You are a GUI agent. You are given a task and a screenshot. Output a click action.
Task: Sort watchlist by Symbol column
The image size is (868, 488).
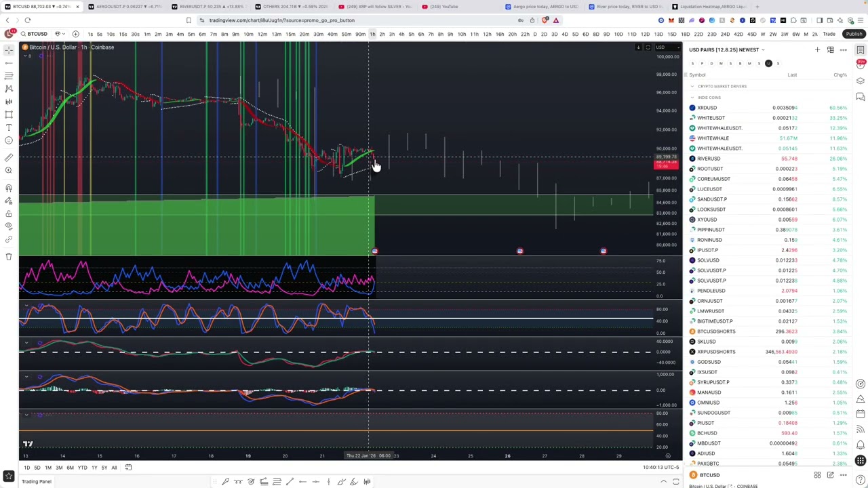click(x=697, y=75)
